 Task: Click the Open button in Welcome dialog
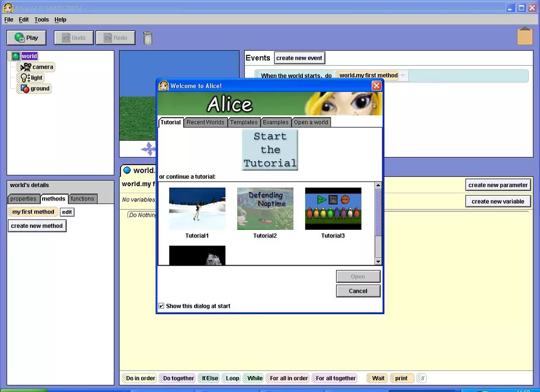pos(358,276)
